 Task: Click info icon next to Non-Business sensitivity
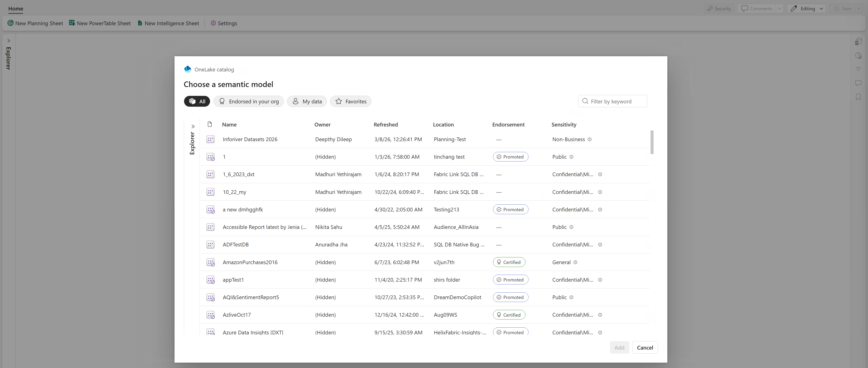pos(590,139)
